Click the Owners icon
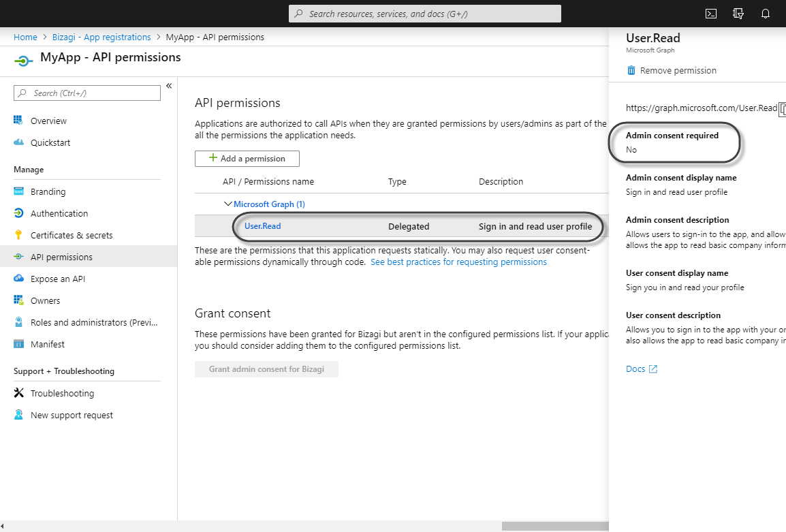This screenshot has height=532, width=786. point(18,300)
